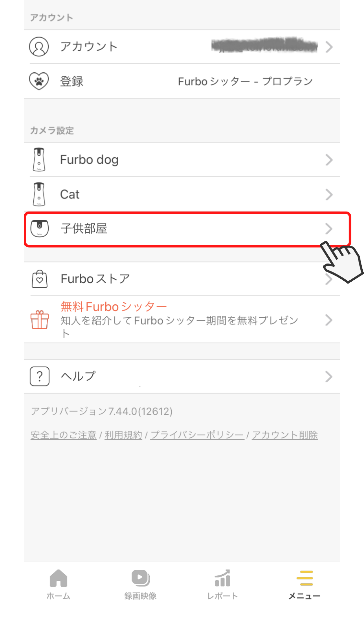Tap the account profile person icon

[39, 47]
